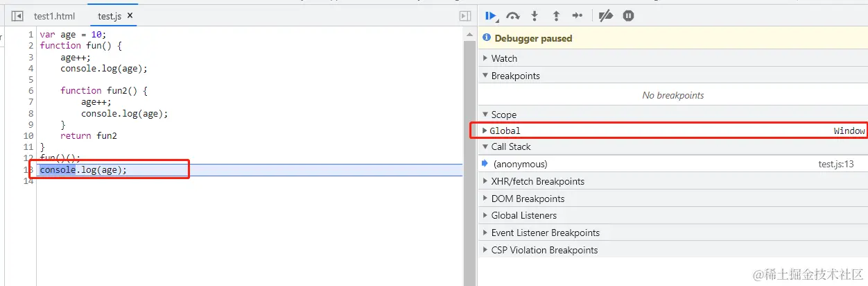
Task: Click the test.js:13 source link
Action: (836, 165)
